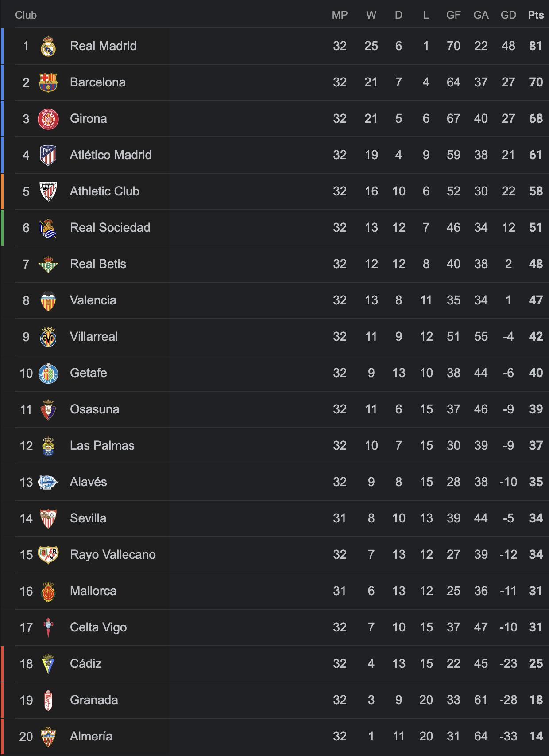Open the Rayo Vallecano team name
Image resolution: width=549 pixels, height=756 pixels.
(x=112, y=555)
